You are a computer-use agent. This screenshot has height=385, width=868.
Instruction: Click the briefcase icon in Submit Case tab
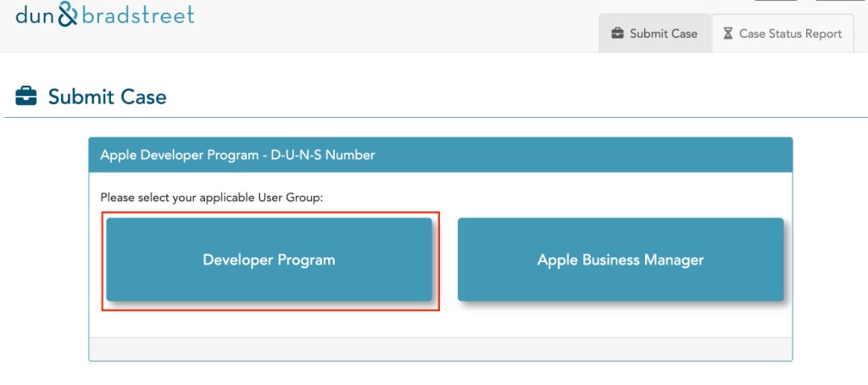tap(617, 34)
